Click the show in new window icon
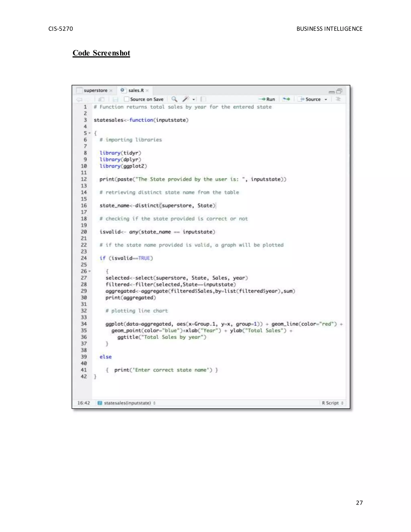 click(x=101, y=99)
